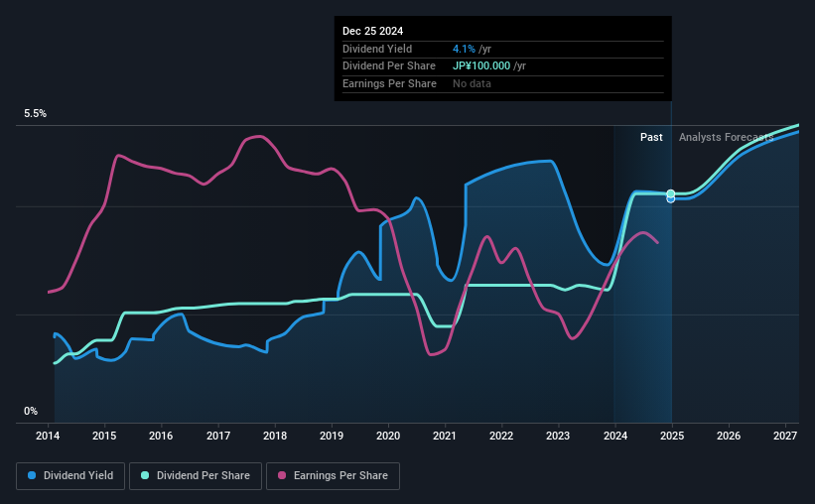Click the 2026 x-axis label
815x504 pixels.
(729, 436)
